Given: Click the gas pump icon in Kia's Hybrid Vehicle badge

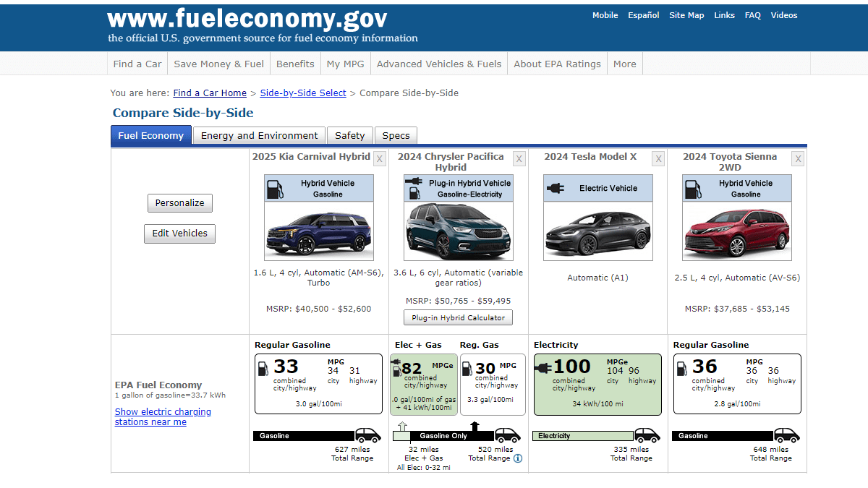Looking at the screenshot, I should point(276,189).
